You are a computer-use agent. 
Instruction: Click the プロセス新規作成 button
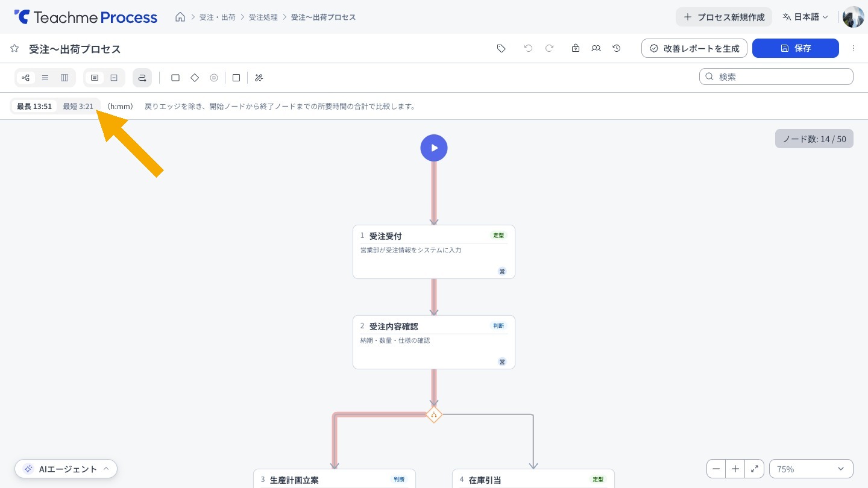(724, 17)
